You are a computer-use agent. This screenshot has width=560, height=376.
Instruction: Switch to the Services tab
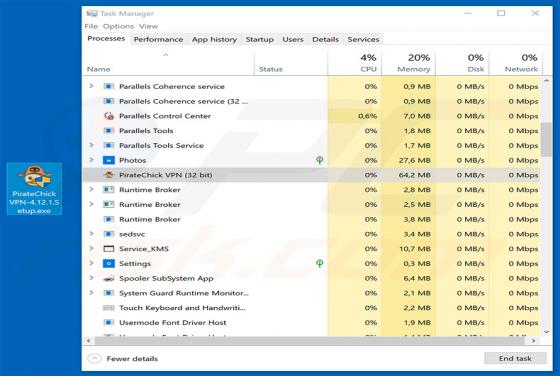coord(364,39)
